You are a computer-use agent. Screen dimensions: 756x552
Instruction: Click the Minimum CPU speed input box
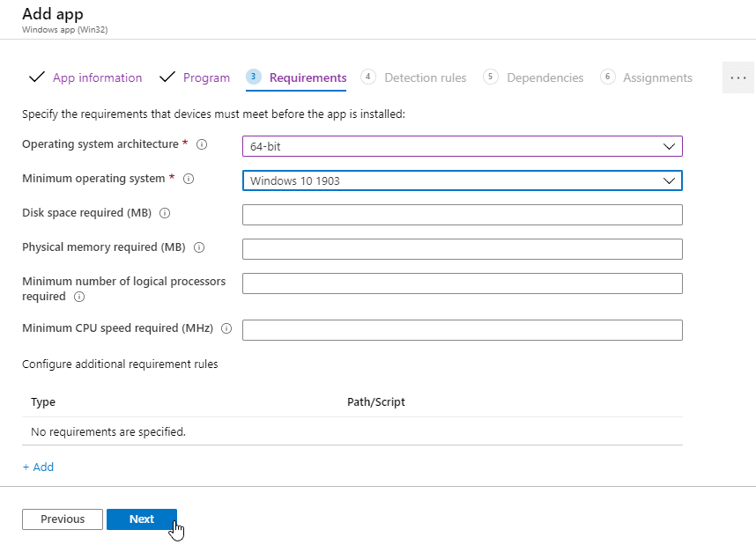click(x=462, y=330)
